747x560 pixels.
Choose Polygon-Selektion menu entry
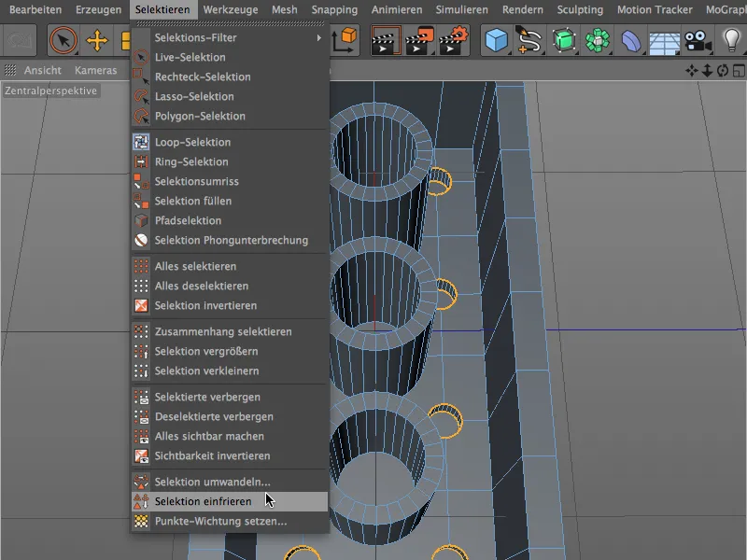coord(230,116)
